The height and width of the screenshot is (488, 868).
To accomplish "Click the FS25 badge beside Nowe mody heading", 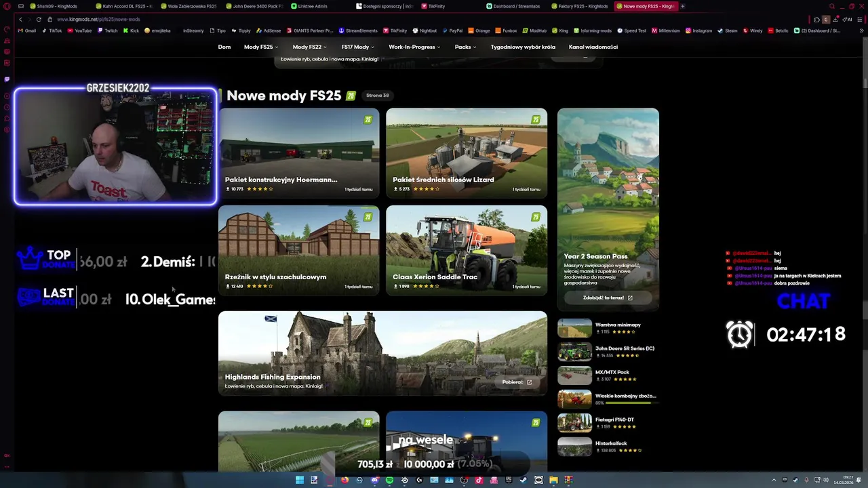I will pos(351,96).
